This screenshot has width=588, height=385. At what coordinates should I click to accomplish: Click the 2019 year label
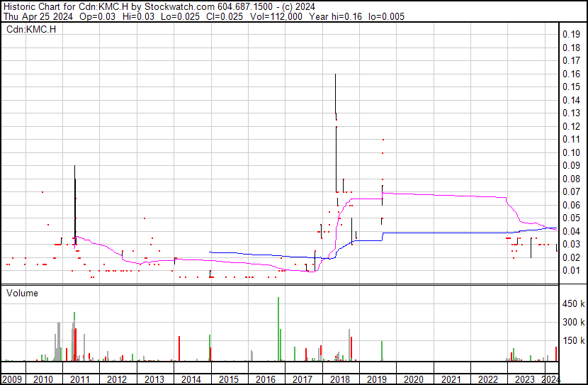(376, 379)
